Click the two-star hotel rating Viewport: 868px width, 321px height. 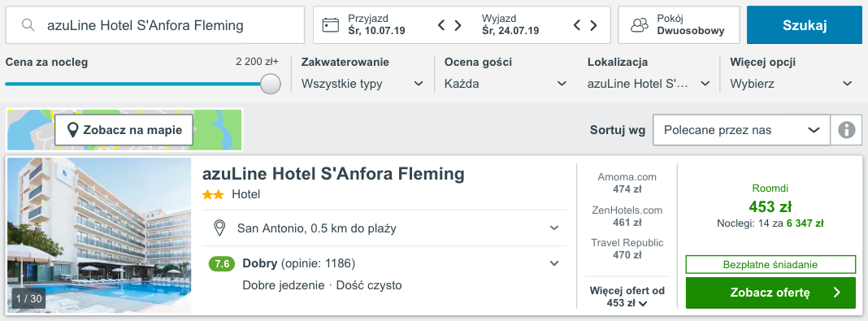point(214,195)
